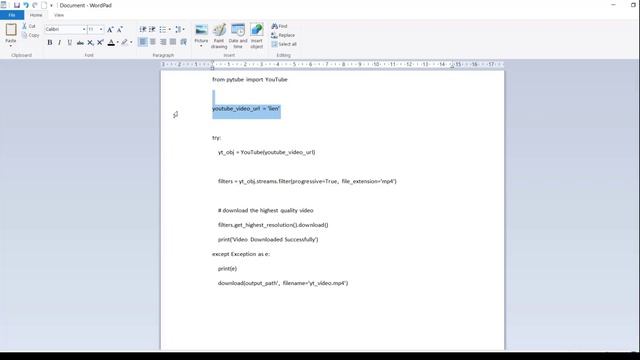Apply superscript formatting
640x360 pixels.
coord(100,42)
